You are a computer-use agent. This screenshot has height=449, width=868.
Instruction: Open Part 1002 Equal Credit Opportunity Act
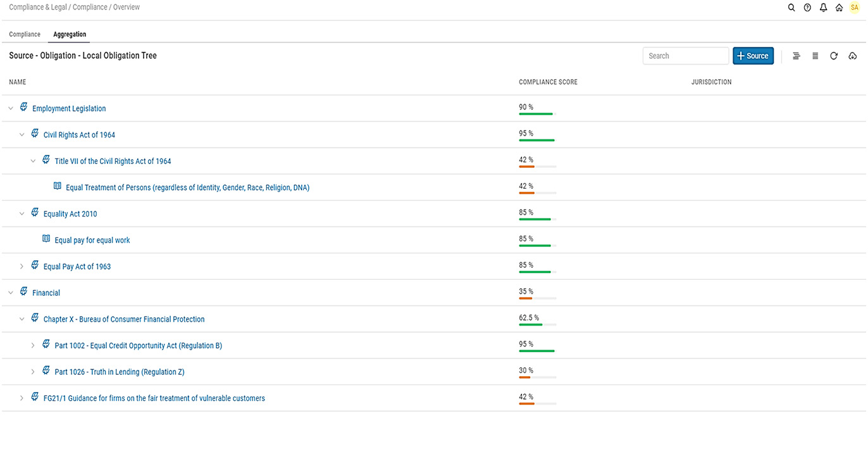tap(139, 345)
